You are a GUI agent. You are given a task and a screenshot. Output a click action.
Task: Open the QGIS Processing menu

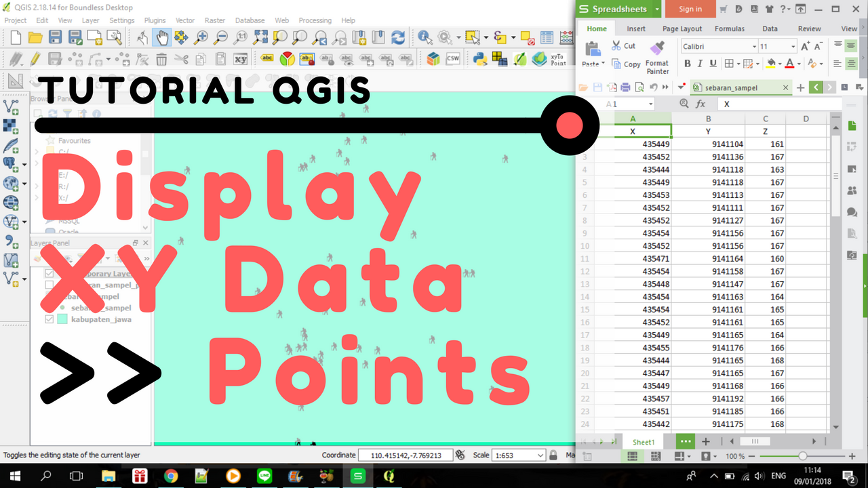pos(315,20)
